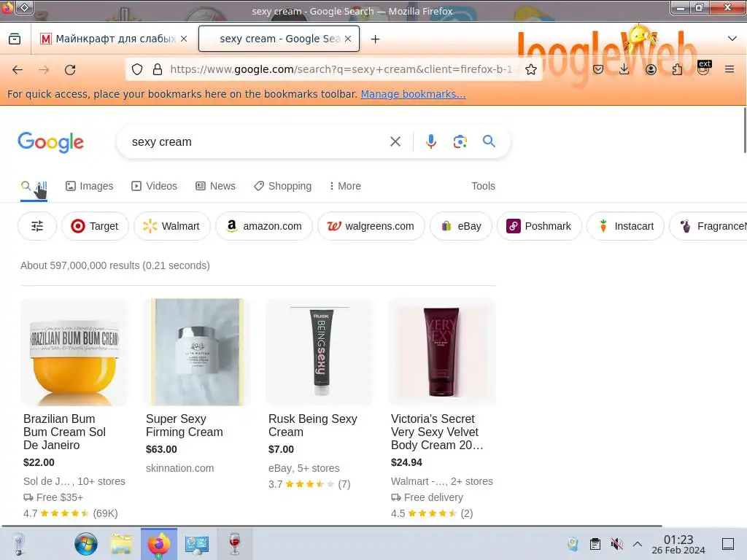Screen dimensions: 747x560
Task: Open the file manager from taskbar
Action: (x=122, y=544)
